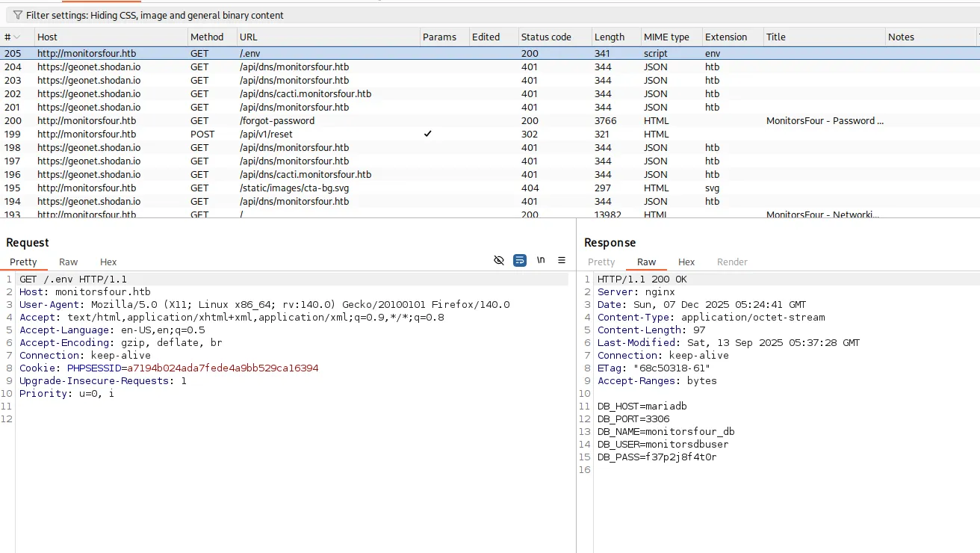The width and height of the screenshot is (980, 553).
Task: Open the Request panel hamburger menu
Action: (562, 260)
